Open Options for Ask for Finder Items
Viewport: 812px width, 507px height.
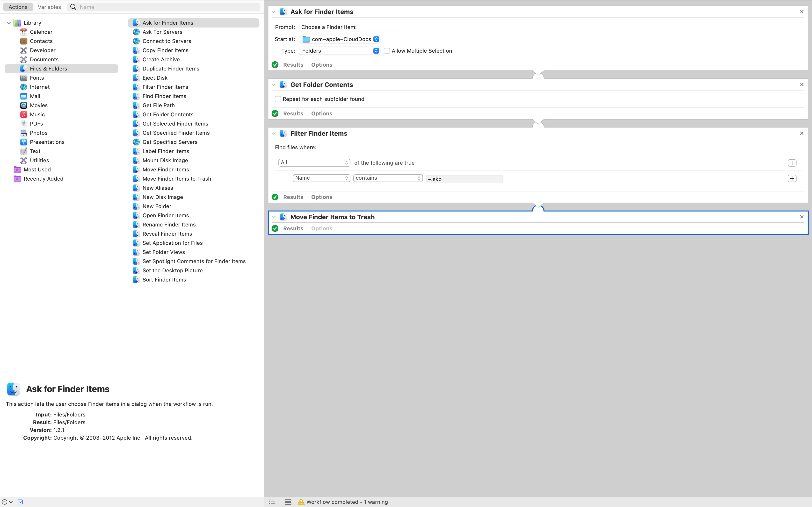click(x=321, y=65)
